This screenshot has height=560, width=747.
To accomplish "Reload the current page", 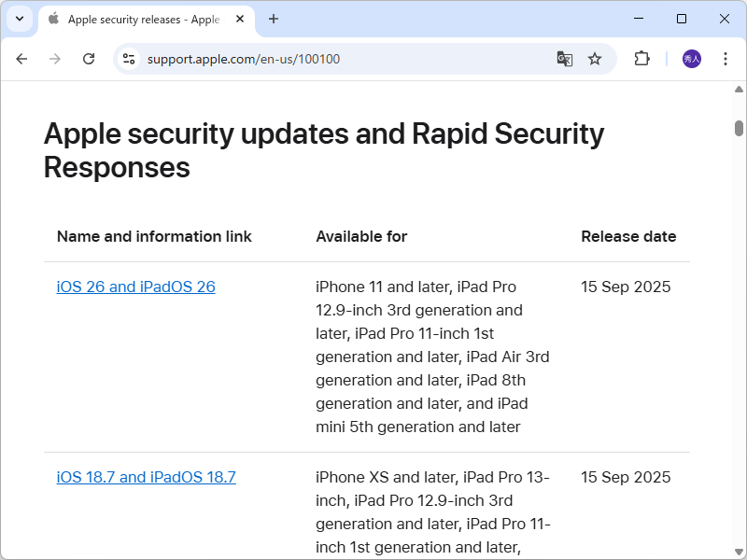I will 88,58.
